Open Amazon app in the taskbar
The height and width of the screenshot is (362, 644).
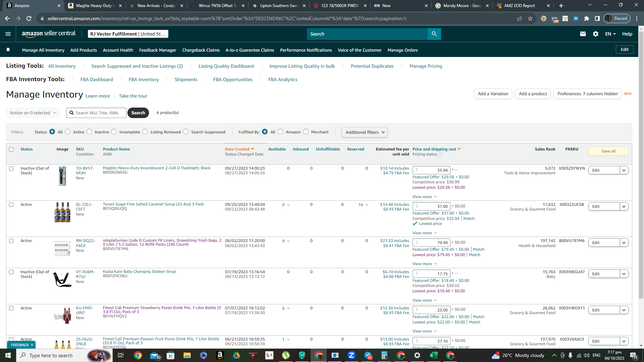pos(220,355)
